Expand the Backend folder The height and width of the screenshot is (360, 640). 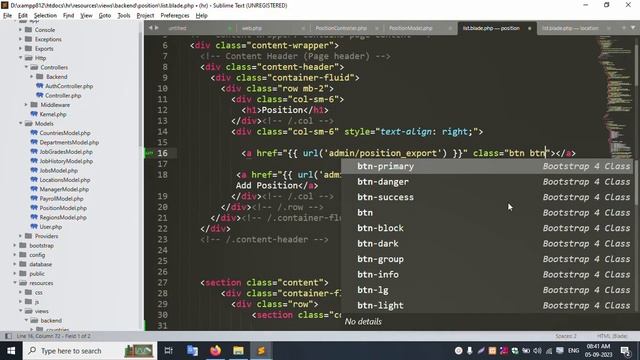click(32, 77)
